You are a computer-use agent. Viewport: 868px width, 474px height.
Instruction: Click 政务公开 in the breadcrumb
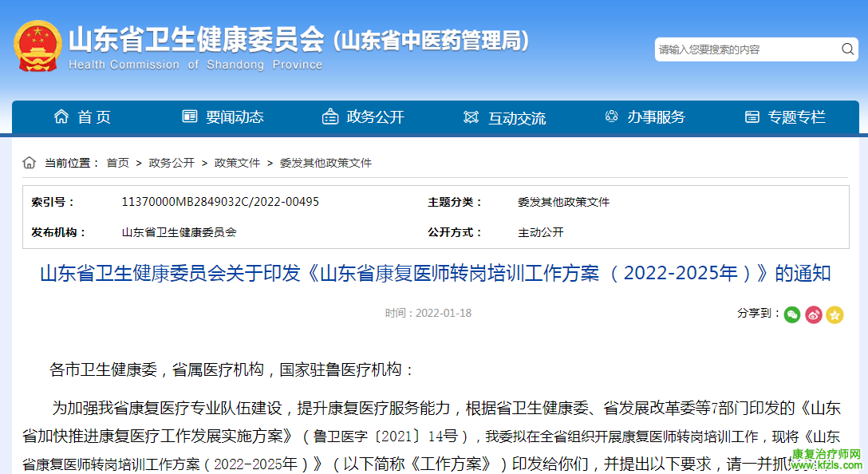[x=172, y=163]
